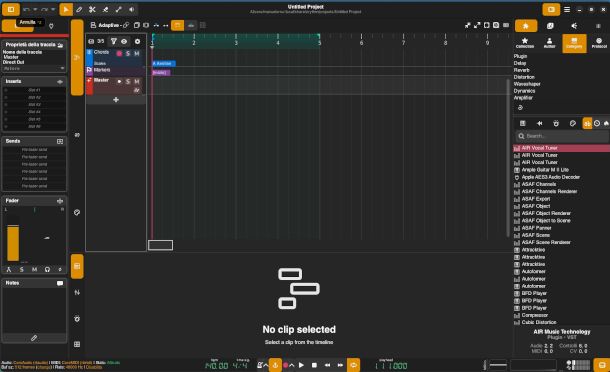This screenshot has height=372, width=610.
Task: Open the Direct Out selector dropdown
Action: tap(34, 68)
